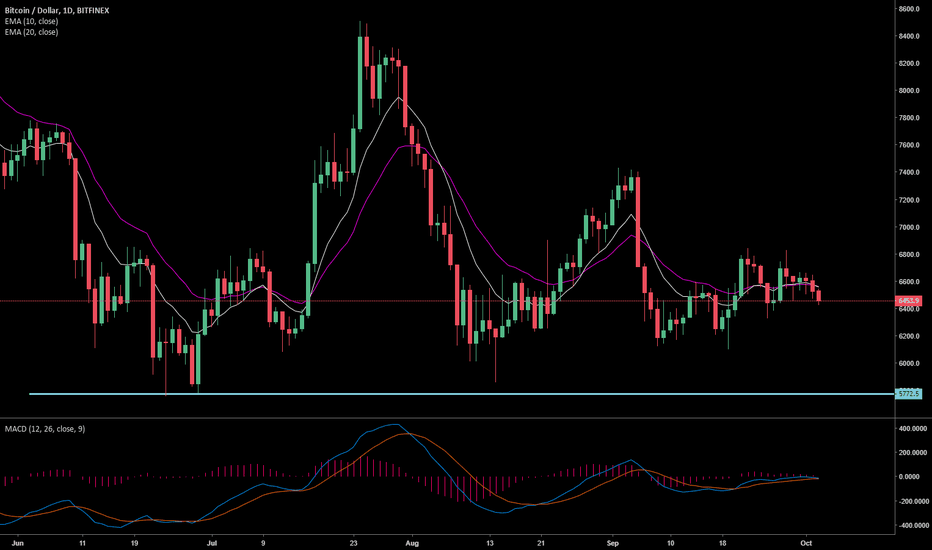This screenshot has height=550, width=932.
Task: Click the Sep date label on time axis
Action: (613, 543)
